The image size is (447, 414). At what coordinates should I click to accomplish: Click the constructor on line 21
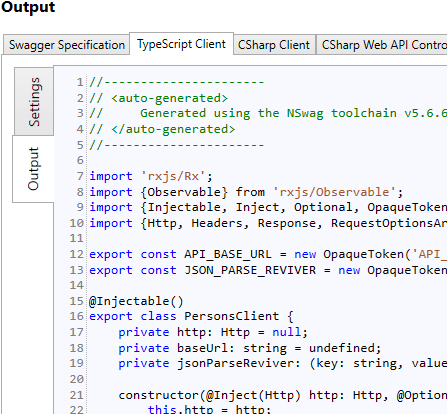283,395
